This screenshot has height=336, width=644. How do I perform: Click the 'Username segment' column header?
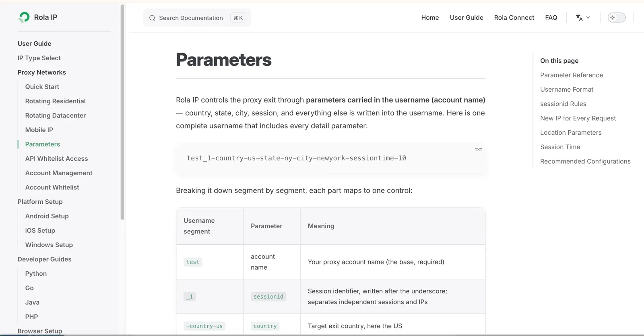click(x=210, y=226)
